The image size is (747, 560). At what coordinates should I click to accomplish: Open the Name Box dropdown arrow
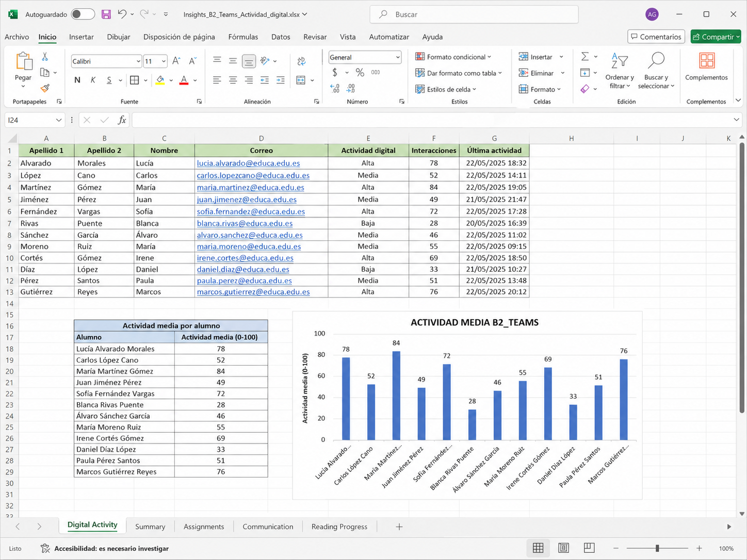point(59,120)
